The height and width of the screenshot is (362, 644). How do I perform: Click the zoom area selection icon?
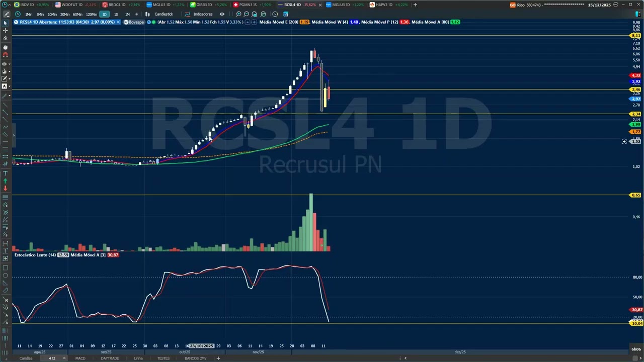[x=254, y=14]
